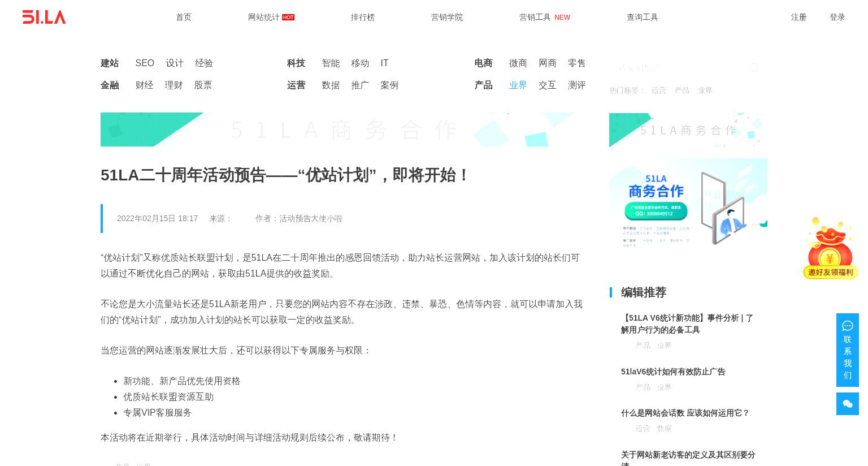Click the 业界 hot tag
This screenshot has width=868, height=466.
click(x=705, y=90)
